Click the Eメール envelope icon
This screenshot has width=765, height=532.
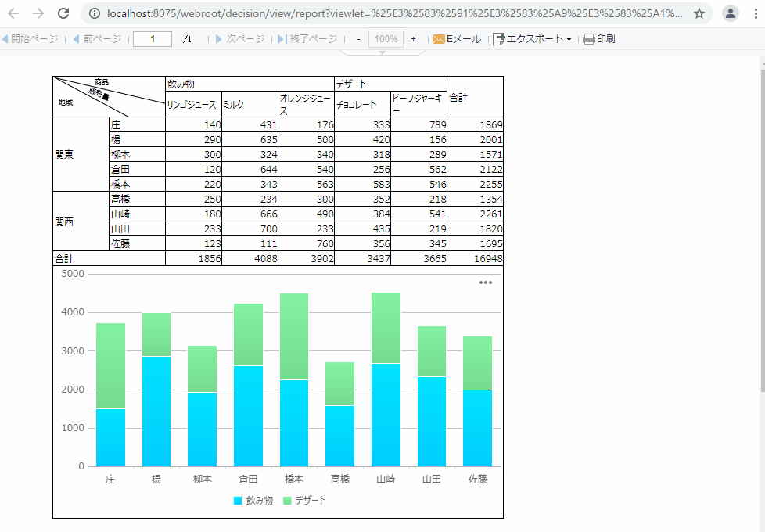439,39
